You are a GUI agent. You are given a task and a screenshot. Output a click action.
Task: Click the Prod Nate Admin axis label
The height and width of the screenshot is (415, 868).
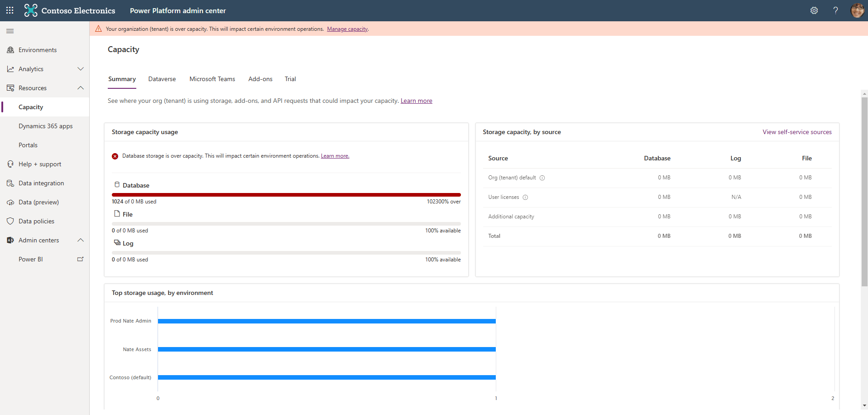click(131, 321)
